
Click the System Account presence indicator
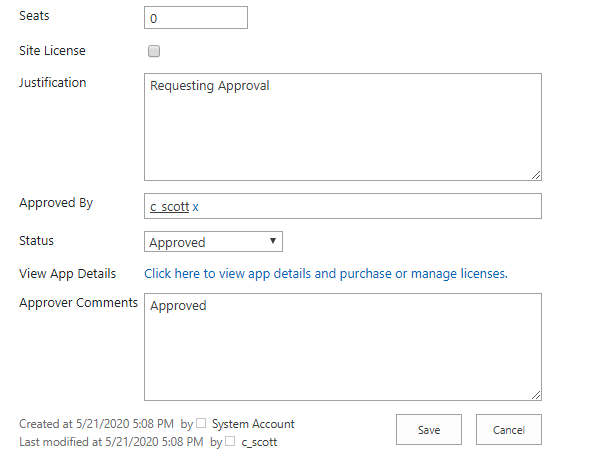click(201, 423)
